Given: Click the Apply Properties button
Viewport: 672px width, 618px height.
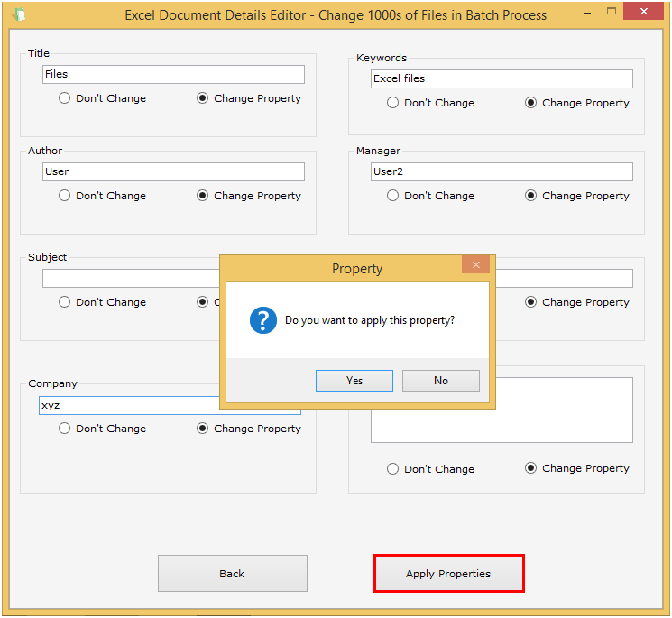Looking at the screenshot, I should pos(448,574).
